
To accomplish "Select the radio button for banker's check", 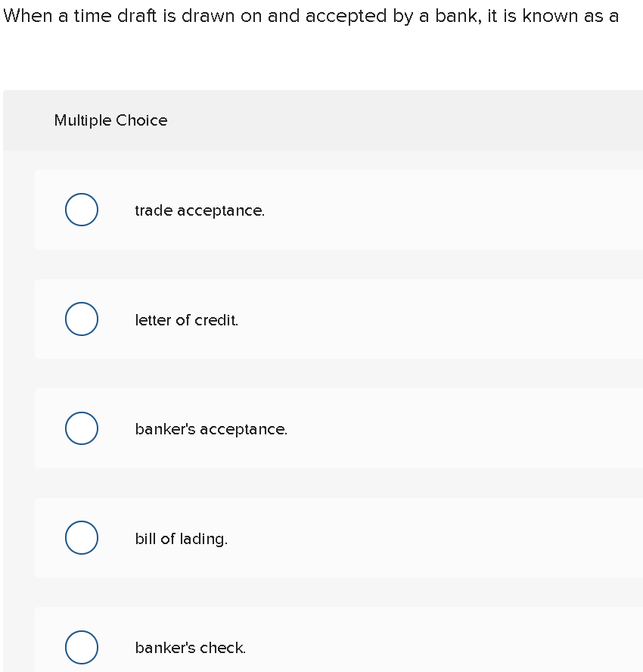I will (x=82, y=647).
